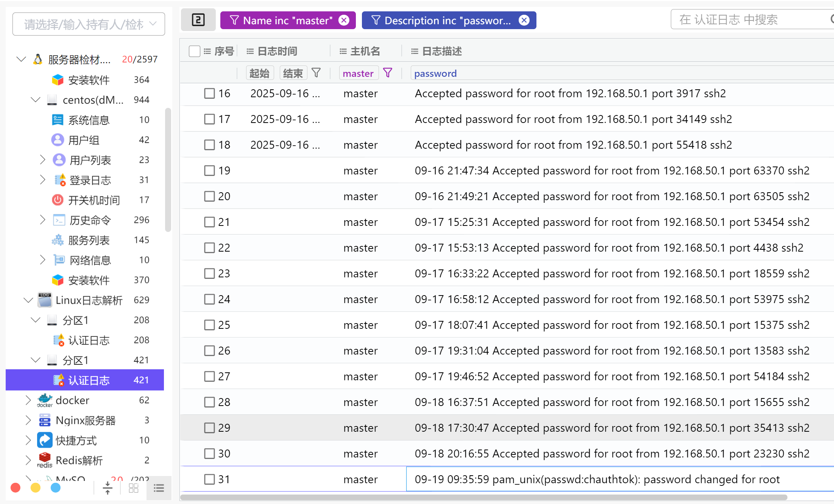Select the Redis解析 icon in tree
Screen dimensions: 834x504
[x=45, y=460]
